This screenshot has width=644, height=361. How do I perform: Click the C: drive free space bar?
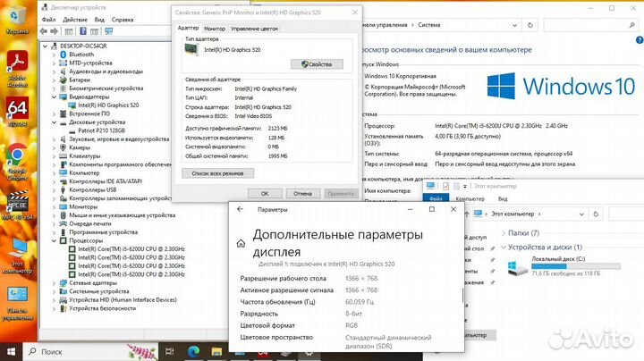(576, 266)
